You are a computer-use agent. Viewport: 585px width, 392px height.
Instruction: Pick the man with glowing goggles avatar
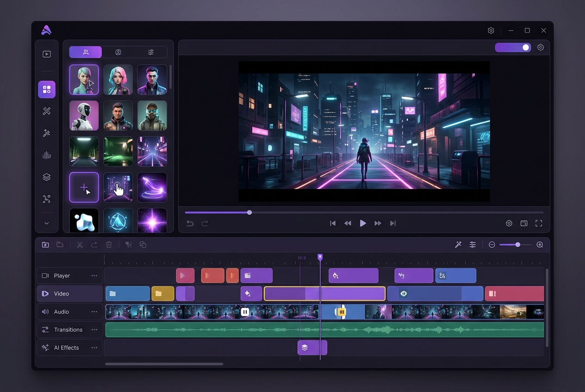[152, 116]
